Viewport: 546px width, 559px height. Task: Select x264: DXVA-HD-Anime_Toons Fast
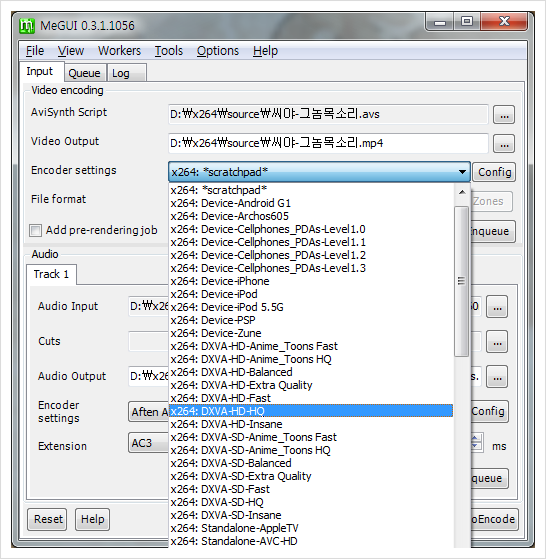tap(311, 347)
